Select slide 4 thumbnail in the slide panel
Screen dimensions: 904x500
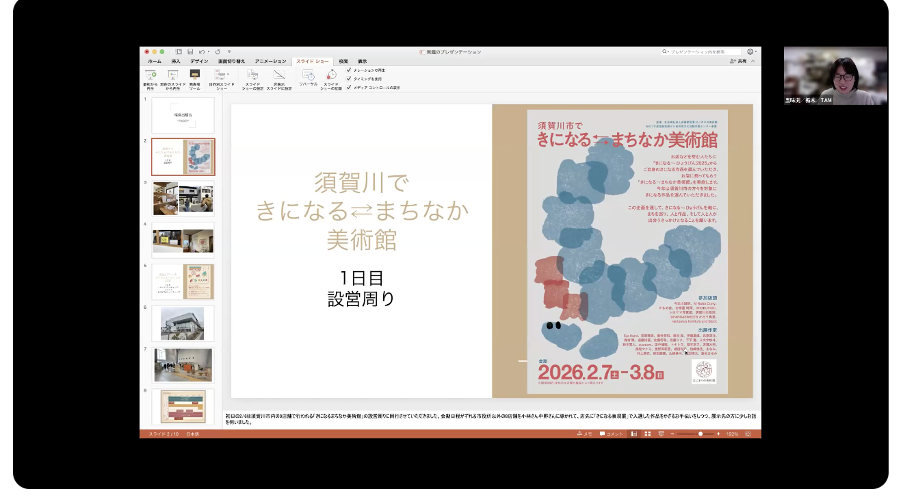pos(183,240)
